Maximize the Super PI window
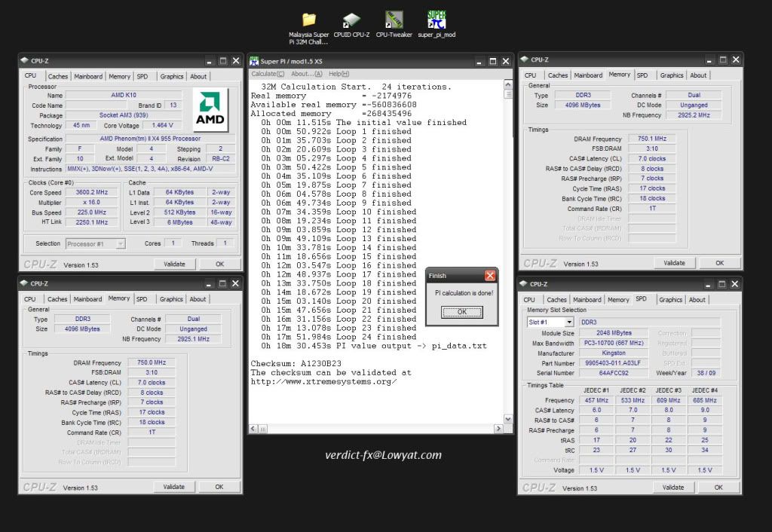Image resolution: width=772 pixels, height=532 pixels. [493, 61]
